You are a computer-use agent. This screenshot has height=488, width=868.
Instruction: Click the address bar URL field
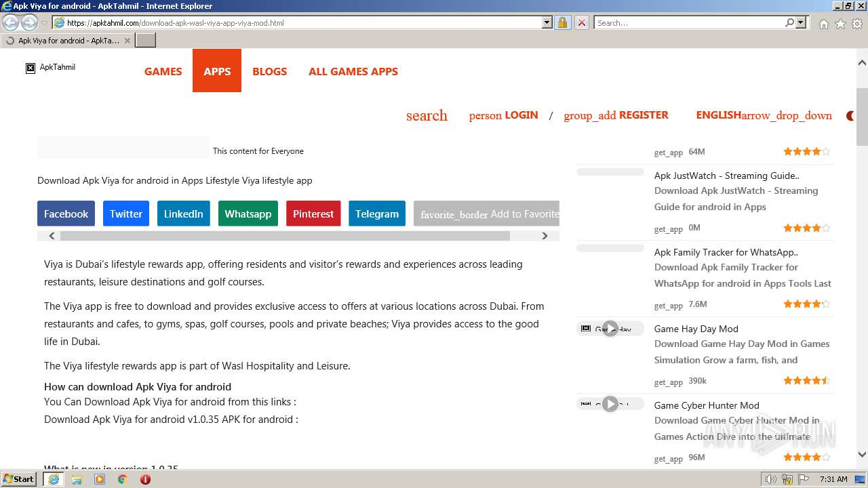[x=302, y=22]
